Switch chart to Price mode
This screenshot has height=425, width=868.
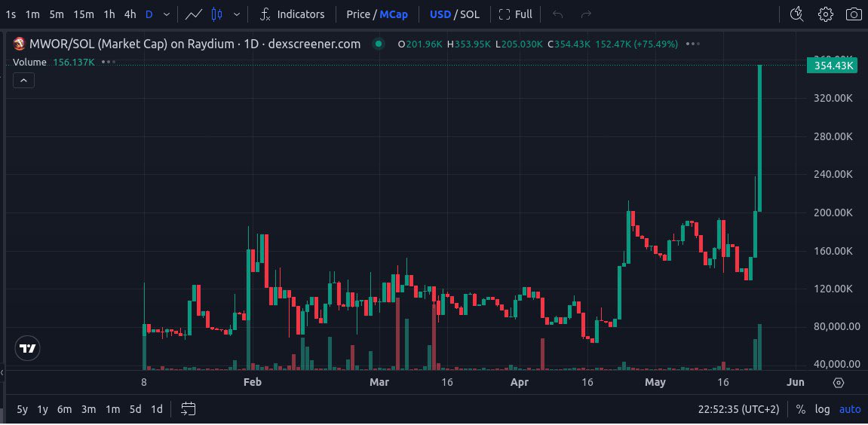pos(358,14)
